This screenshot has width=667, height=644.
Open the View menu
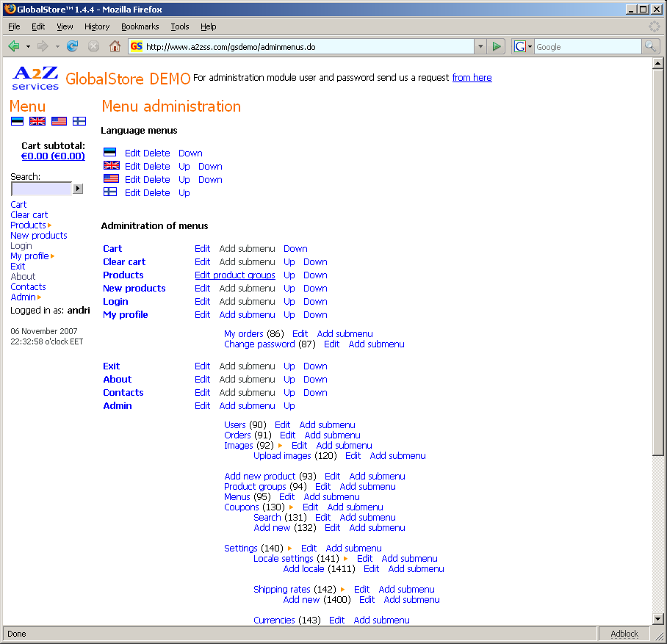pos(65,26)
